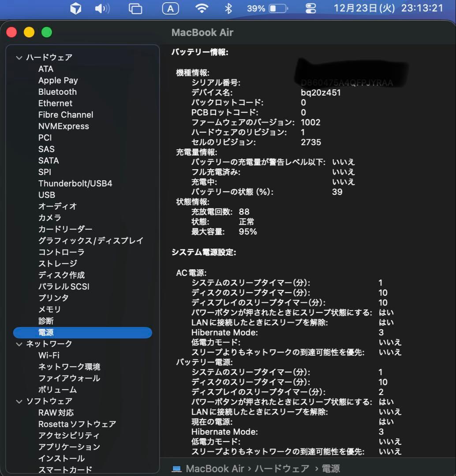The height and width of the screenshot is (476, 456).
Task: Collapse the ソフトウェア disclosure triangle
Action: [19, 401]
